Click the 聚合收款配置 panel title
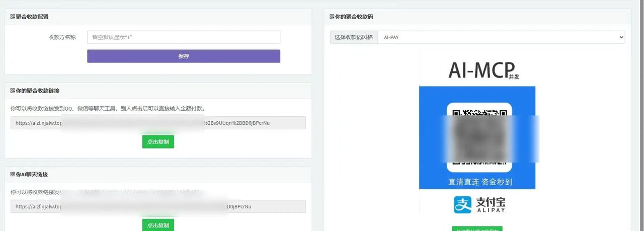This screenshot has height=231, width=644. tap(32, 17)
